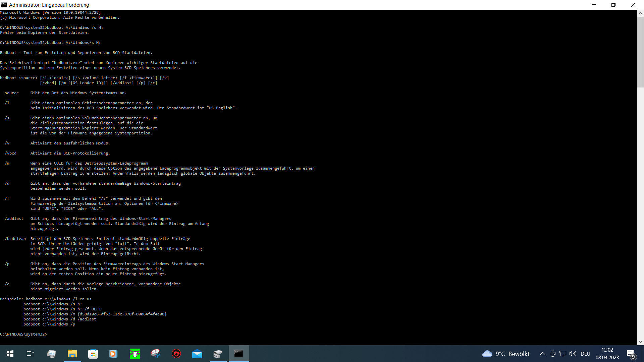Open the notification center with 9 alerts

point(631,354)
